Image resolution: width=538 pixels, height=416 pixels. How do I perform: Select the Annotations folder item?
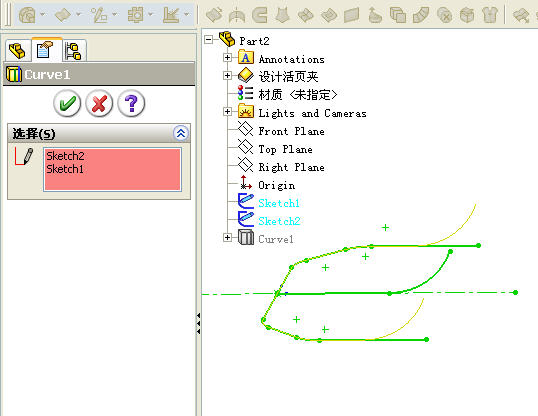[291, 59]
